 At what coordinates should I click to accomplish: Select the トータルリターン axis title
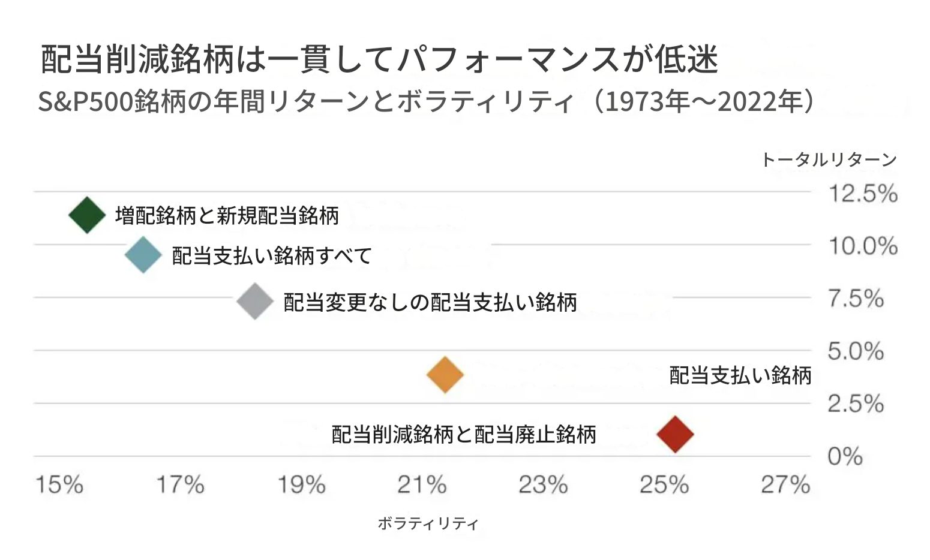pyautogui.click(x=829, y=159)
